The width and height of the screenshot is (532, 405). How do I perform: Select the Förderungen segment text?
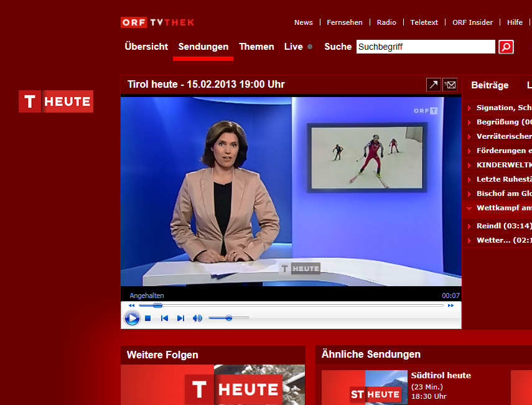pos(504,151)
